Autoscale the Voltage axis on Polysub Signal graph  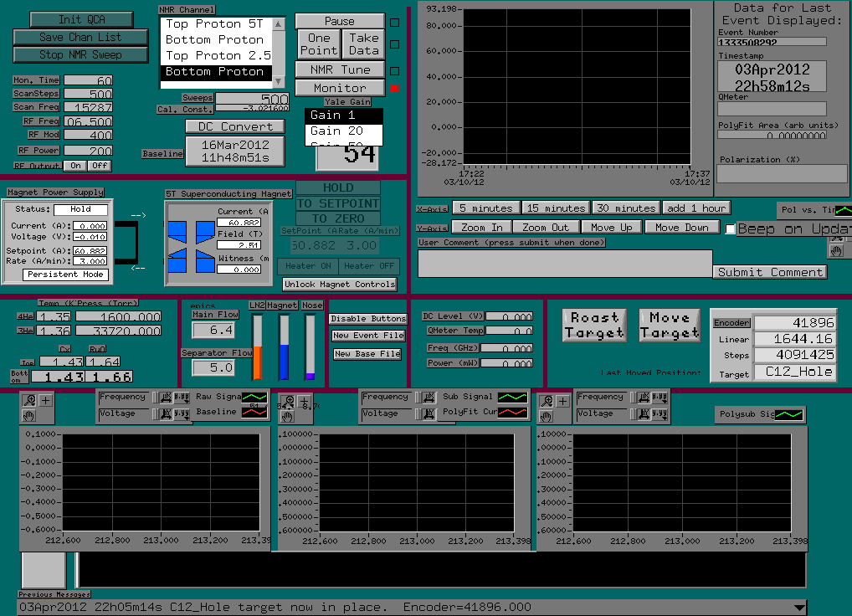pyautogui.click(x=644, y=414)
